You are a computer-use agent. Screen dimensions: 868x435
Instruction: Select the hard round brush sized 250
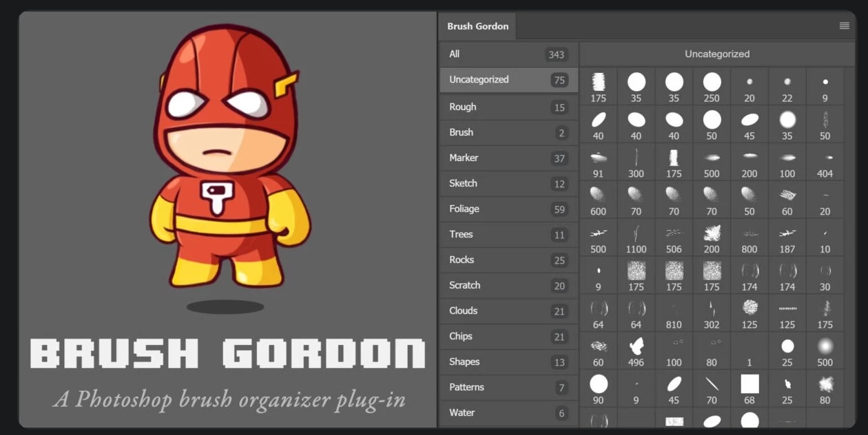pyautogui.click(x=712, y=86)
